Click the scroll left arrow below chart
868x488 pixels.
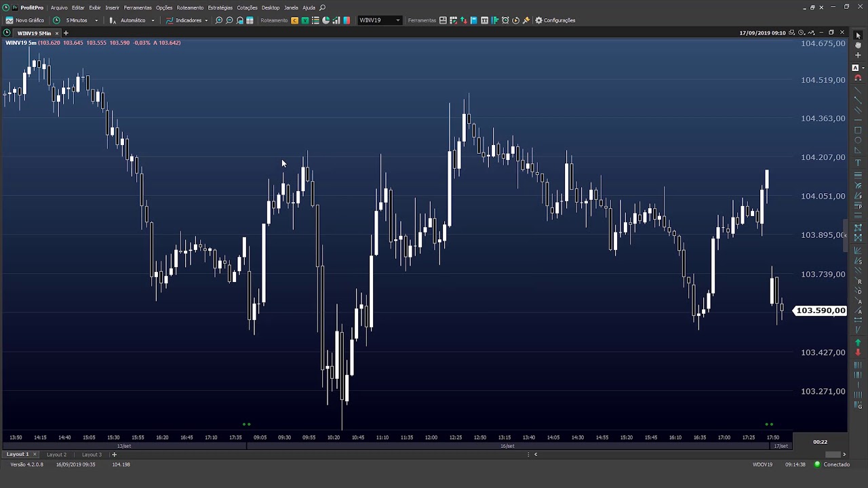[x=536, y=454]
